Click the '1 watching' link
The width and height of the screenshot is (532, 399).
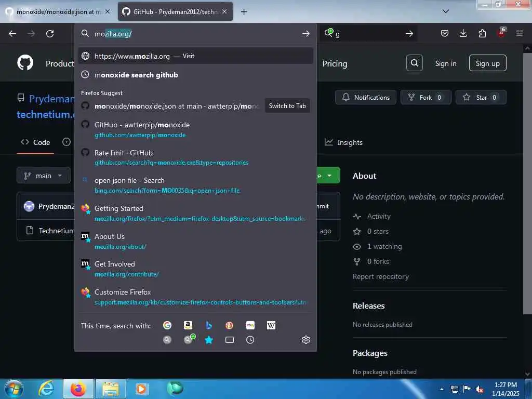384,246
